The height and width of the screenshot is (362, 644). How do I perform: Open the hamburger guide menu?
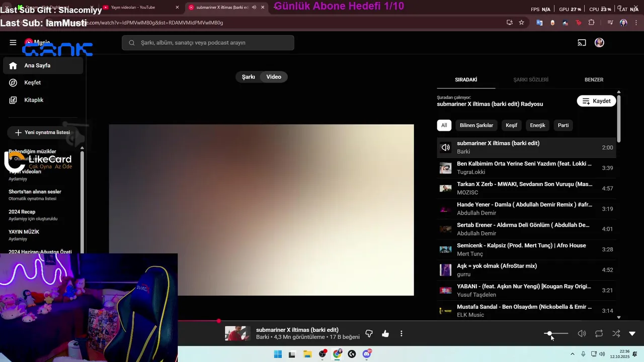[13, 43]
